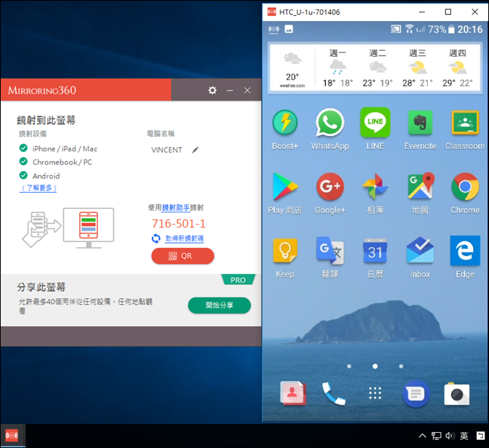The image size is (489, 448).
Task: Click the Mirroring360 logo title
Action: tap(42, 90)
